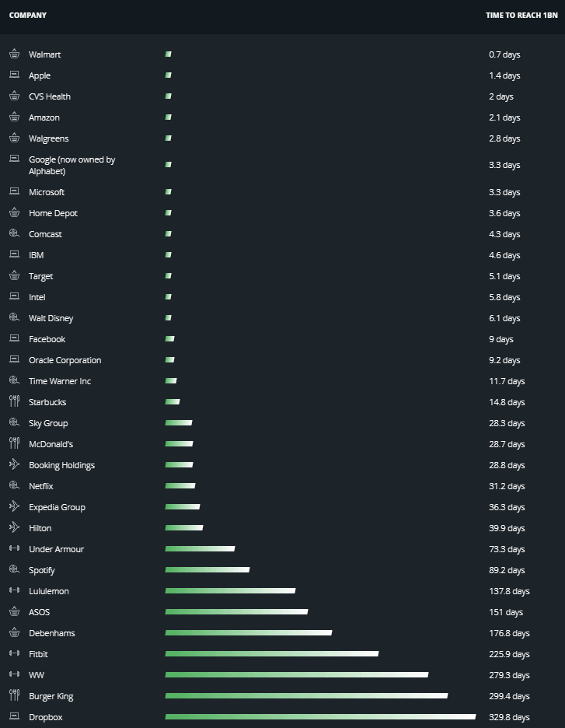Click the globe icon next to Netflix
The height and width of the screenshot is (728, 565).
[14, 486]
